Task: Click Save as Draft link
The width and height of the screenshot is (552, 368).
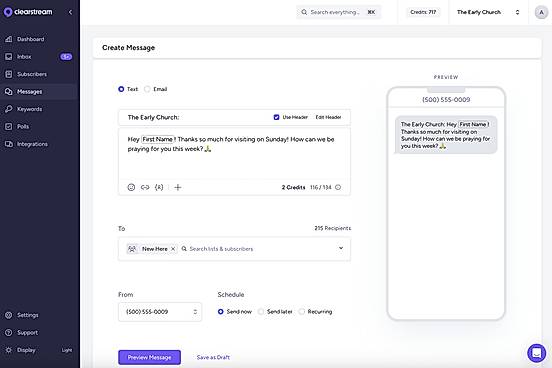Action: [213, 357]
